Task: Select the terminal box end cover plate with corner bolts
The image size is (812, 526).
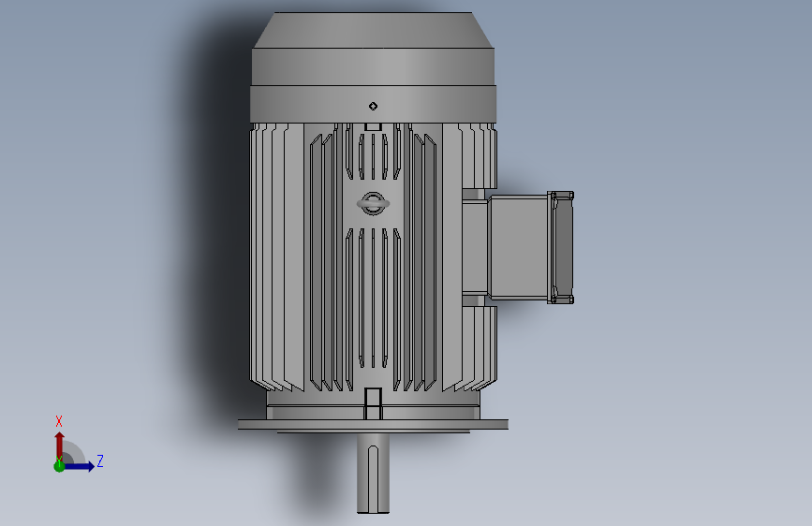Action: pyautogui.click(x=561, y=247)
